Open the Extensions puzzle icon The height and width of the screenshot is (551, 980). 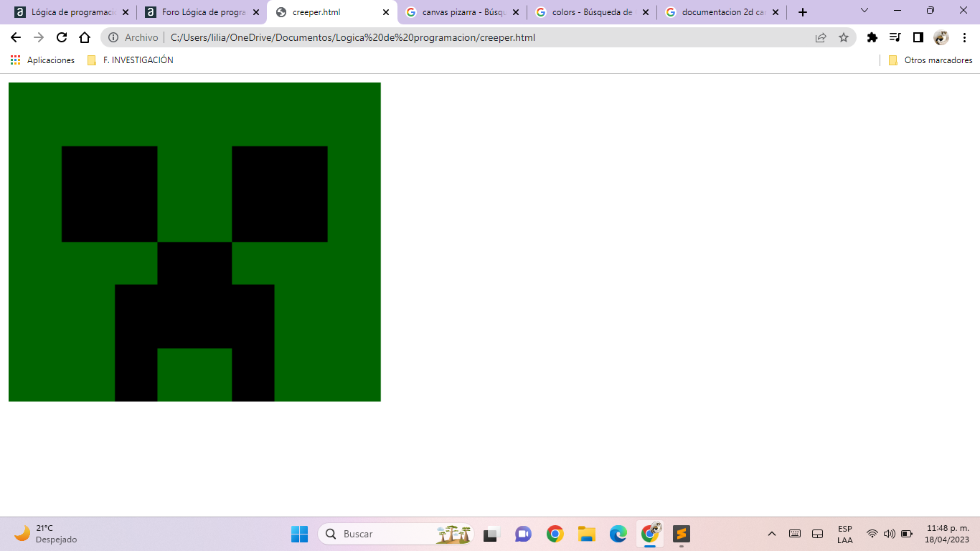click(872, 37)
